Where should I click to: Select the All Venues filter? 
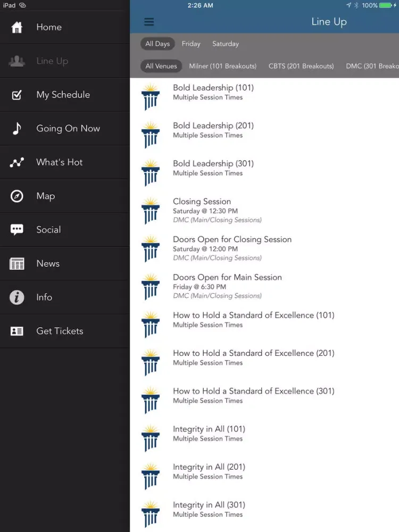click(x=161, y=66)
